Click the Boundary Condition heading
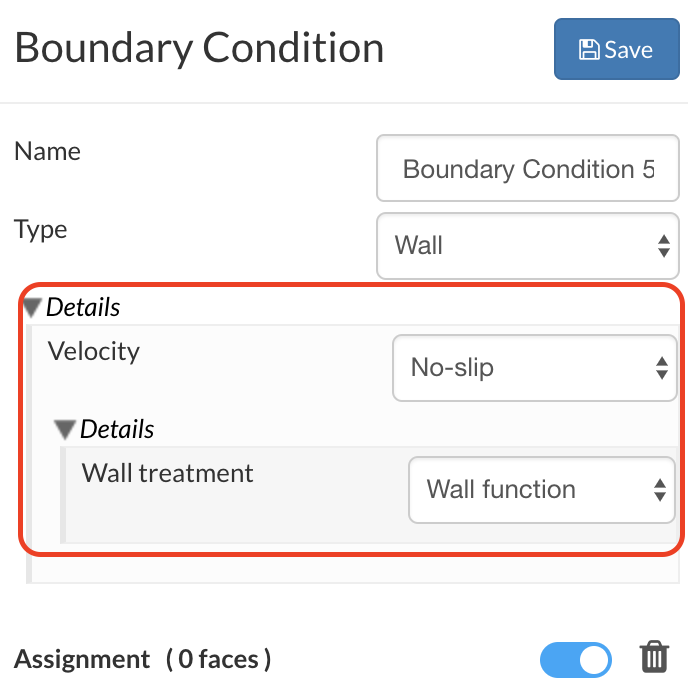This screenshot has width=688, height=688. tap(199, 48)
